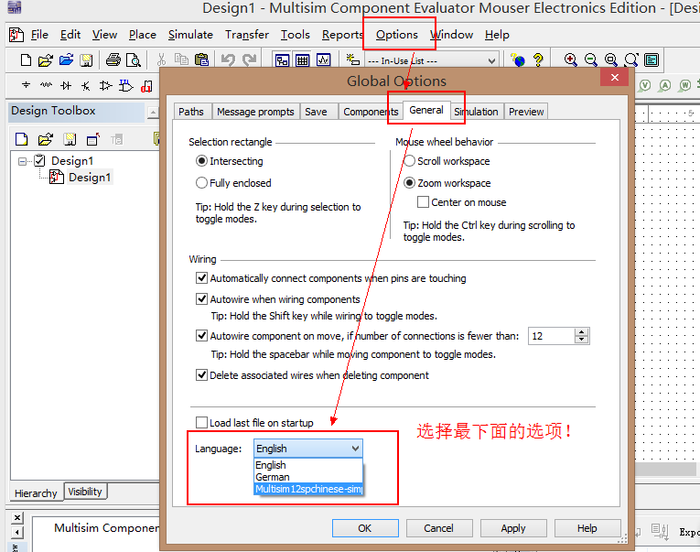The image size is (700, 552).
Task: Toggle the Design Toolbox view icon
Action: pos(282,60)
